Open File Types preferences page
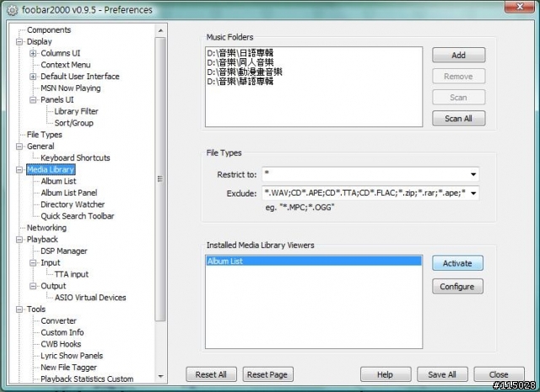 point(45,135)
